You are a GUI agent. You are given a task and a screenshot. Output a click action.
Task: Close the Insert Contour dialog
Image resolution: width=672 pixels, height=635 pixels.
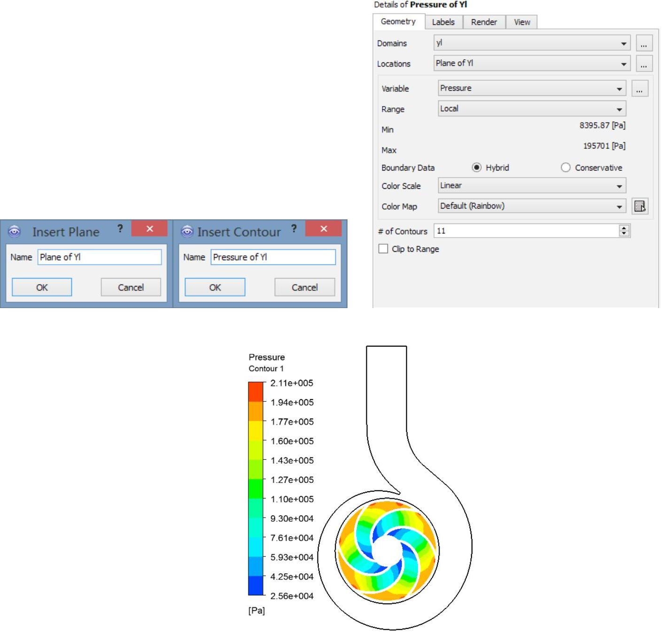pyautogui.click(x=324, y=228)
